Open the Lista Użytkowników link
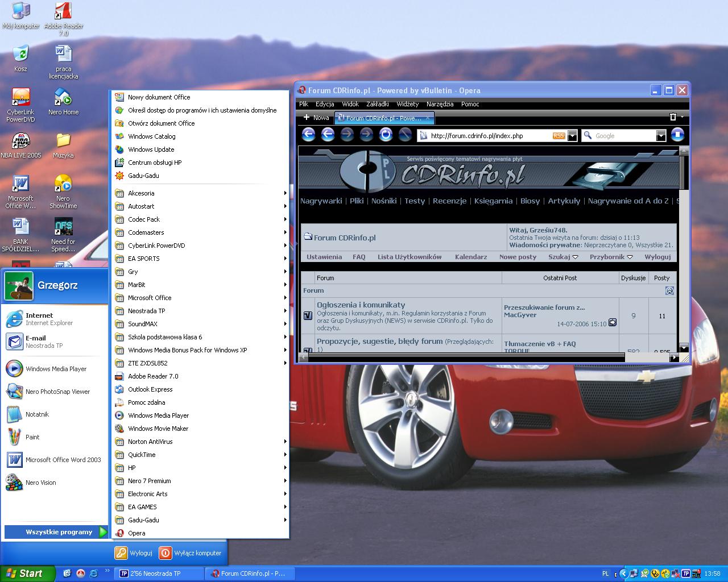Viewport: 728px width, 582px height. coord(409,257)
